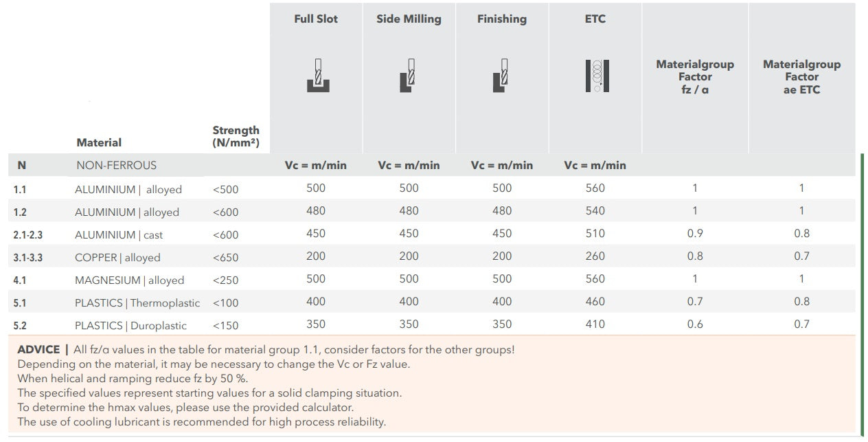Click the ETC trochoidal milling icon
Screen dimensions: 868x442
coord(597,76)
